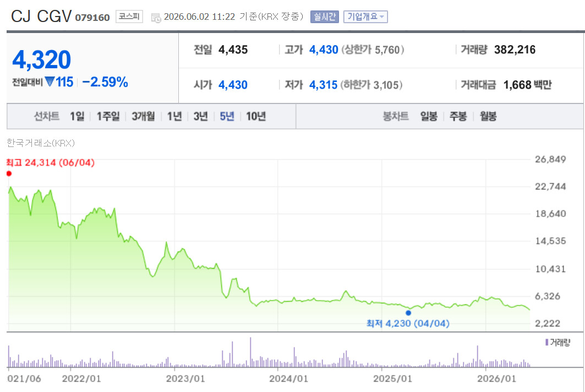585x392 pixels.
Task: Click the 최고 24,314 (06/04) label
Action: pos(51,163)
